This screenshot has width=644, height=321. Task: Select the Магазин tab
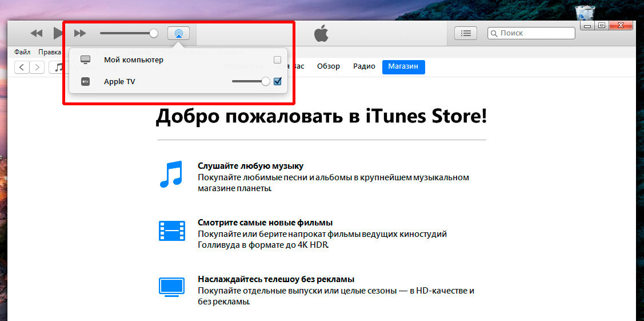point(404,66)
